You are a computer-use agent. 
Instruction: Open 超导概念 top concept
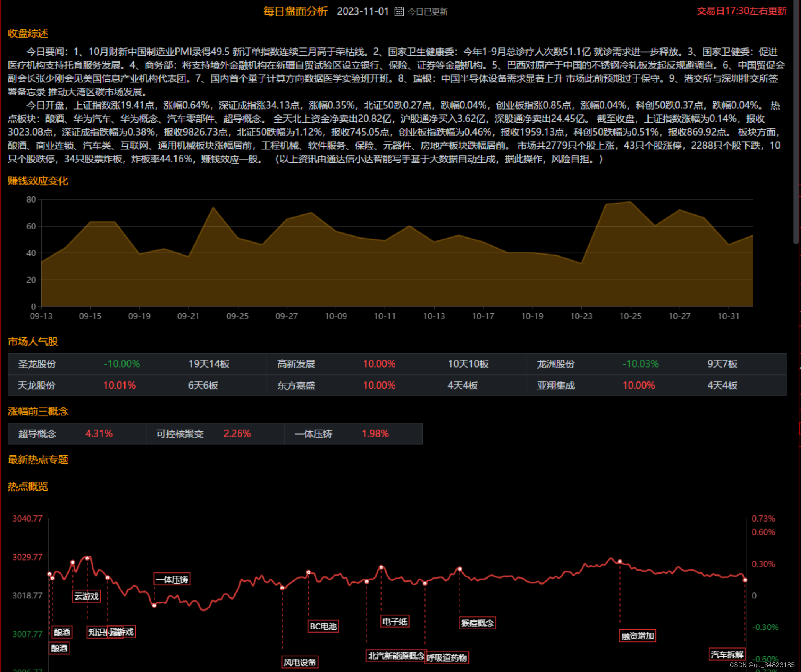tap(37, 433)
